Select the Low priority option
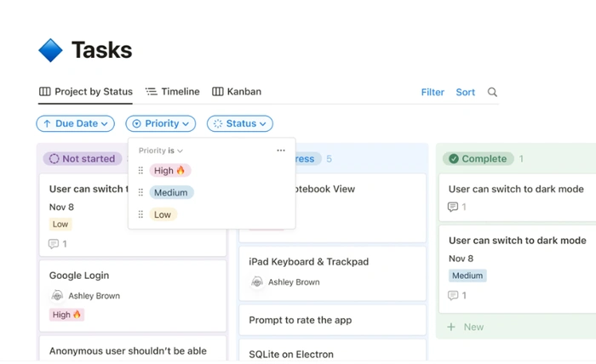This screenshot has height=364, width=596. 163,214
